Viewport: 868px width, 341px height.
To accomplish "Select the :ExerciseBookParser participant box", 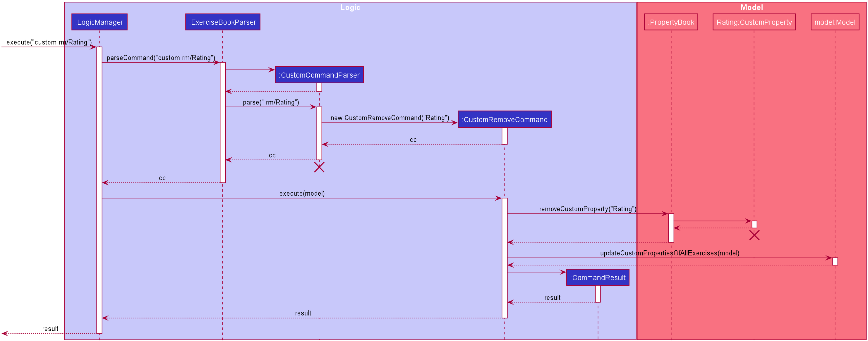I will pyautogui.click(x=223, y=22).
